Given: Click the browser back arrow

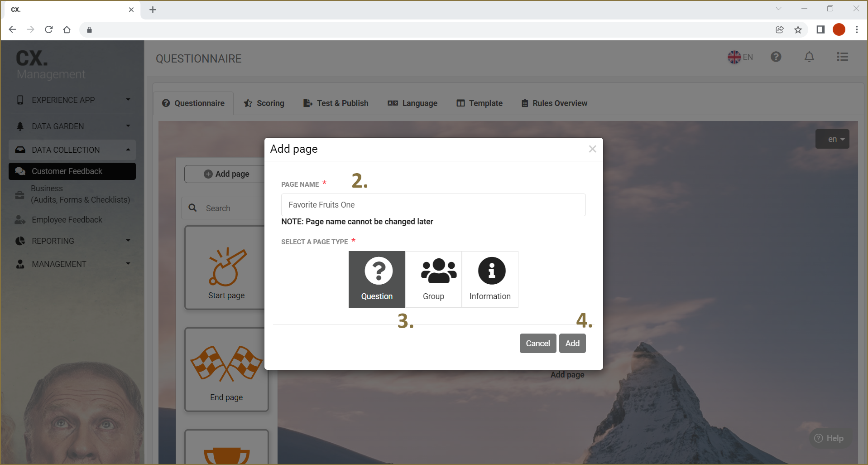Looking at the screenshot, I should click(x=12, y=29).
